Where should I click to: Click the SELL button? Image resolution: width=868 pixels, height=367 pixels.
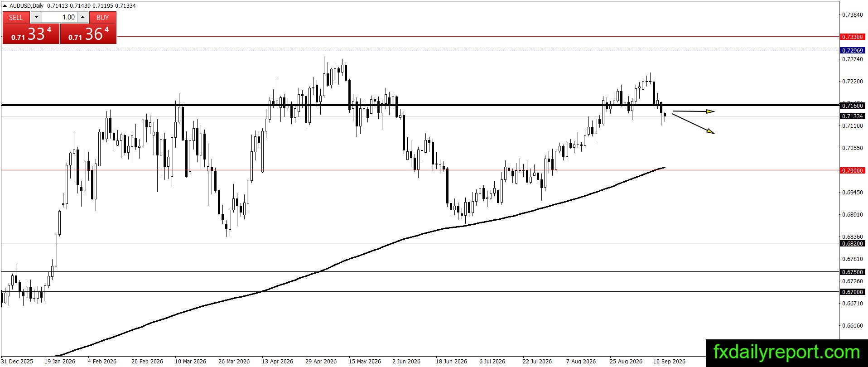pyautogui.click(x=16, y=17)
